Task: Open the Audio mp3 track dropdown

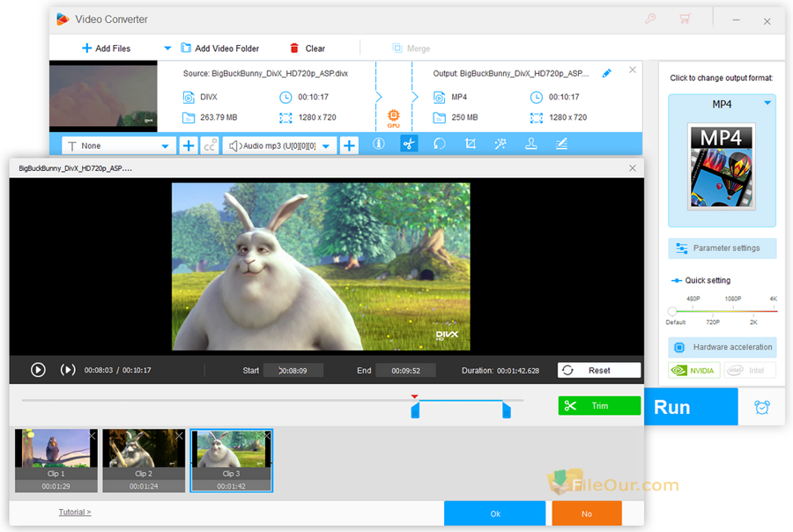Action: point(279,145)
